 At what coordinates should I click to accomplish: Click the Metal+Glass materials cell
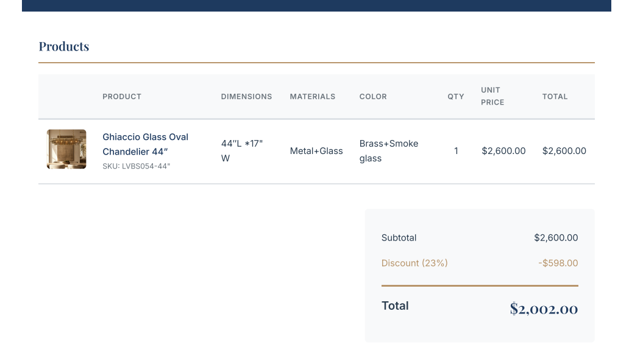[316, 151]
